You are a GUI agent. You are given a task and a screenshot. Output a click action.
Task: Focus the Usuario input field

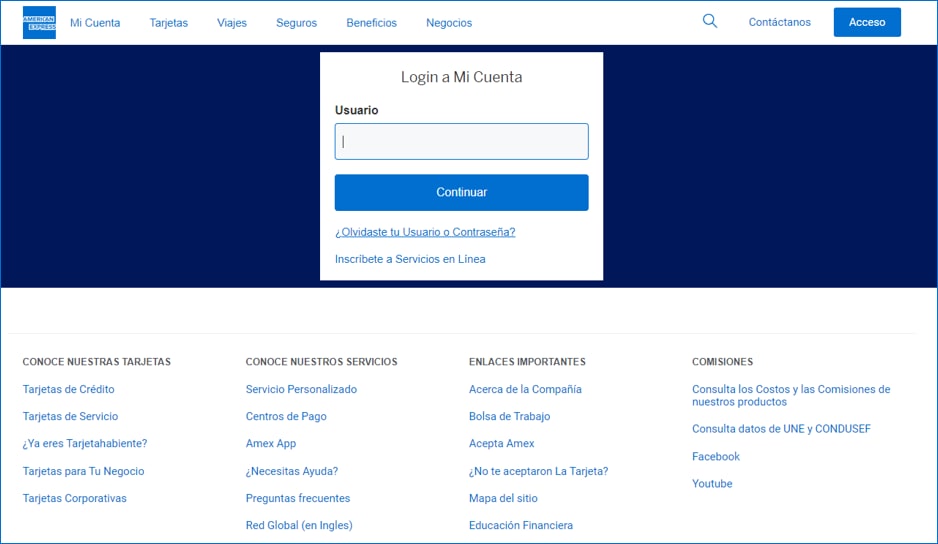click(461, 142)
